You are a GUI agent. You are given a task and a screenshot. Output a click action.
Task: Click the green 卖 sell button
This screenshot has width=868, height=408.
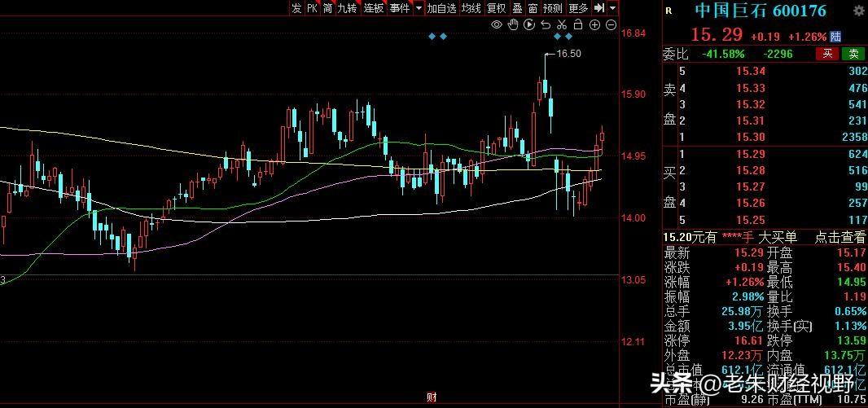click(854, 54)
